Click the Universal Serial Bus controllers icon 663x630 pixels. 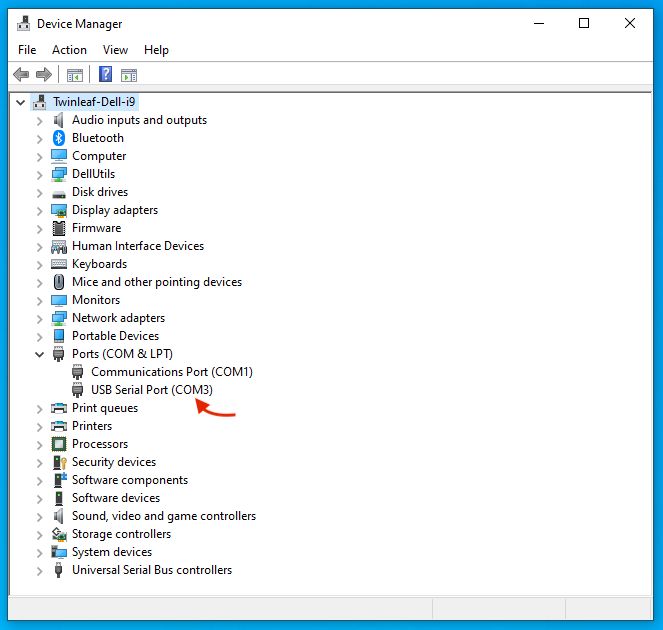click(x=59, y=570)
